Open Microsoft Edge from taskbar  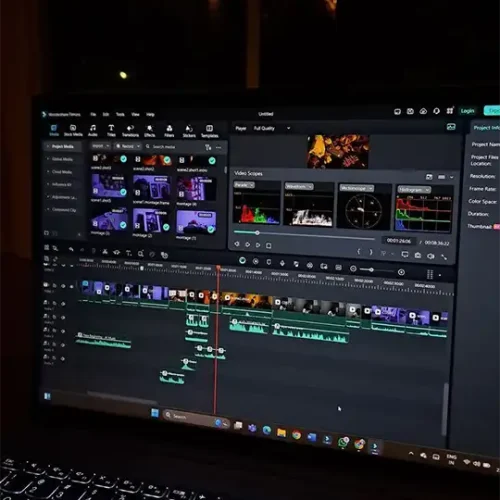coord(267,430)
